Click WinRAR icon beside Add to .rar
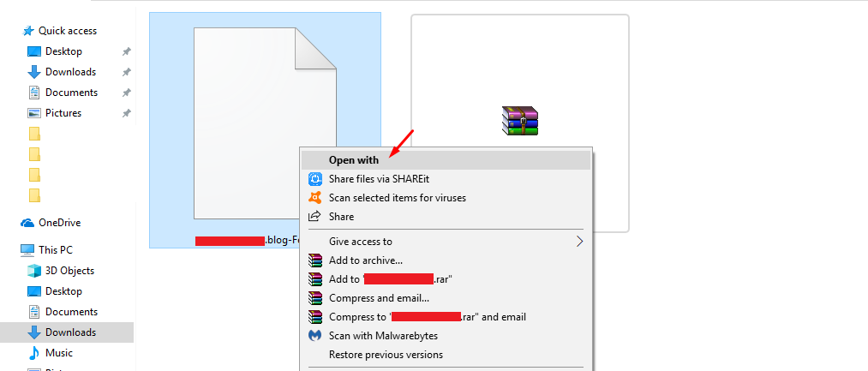The width and height of the screenshot is (868, 371). pos(315,279)
